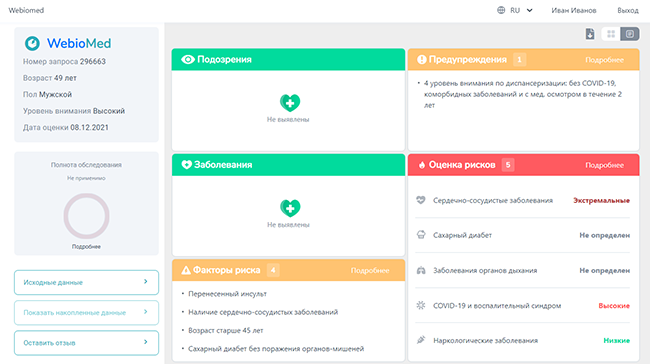
Task: Click the warning triangle in Факторы риска
Action: 186,270
